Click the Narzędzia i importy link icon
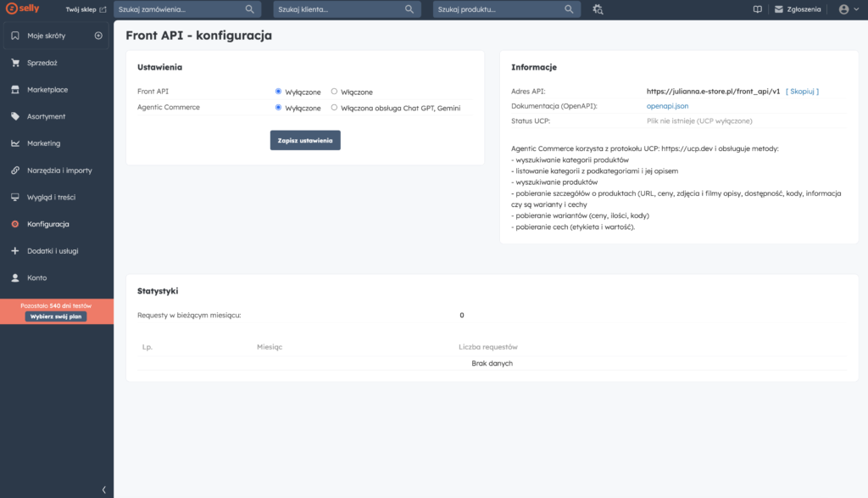The height and width of the screenshot is (498, 868). (15, 170)
